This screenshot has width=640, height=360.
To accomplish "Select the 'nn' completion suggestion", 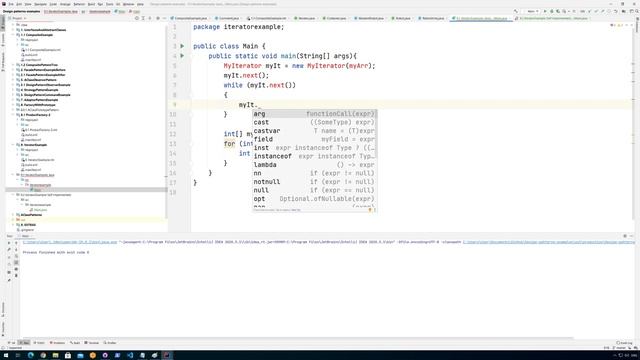I will [314, 173].
